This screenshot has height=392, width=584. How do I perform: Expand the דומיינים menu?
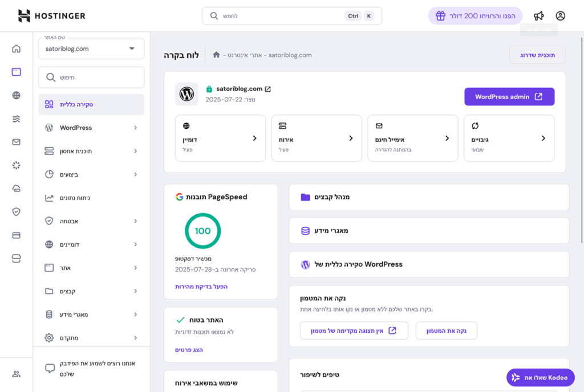(x=91, y=244)
